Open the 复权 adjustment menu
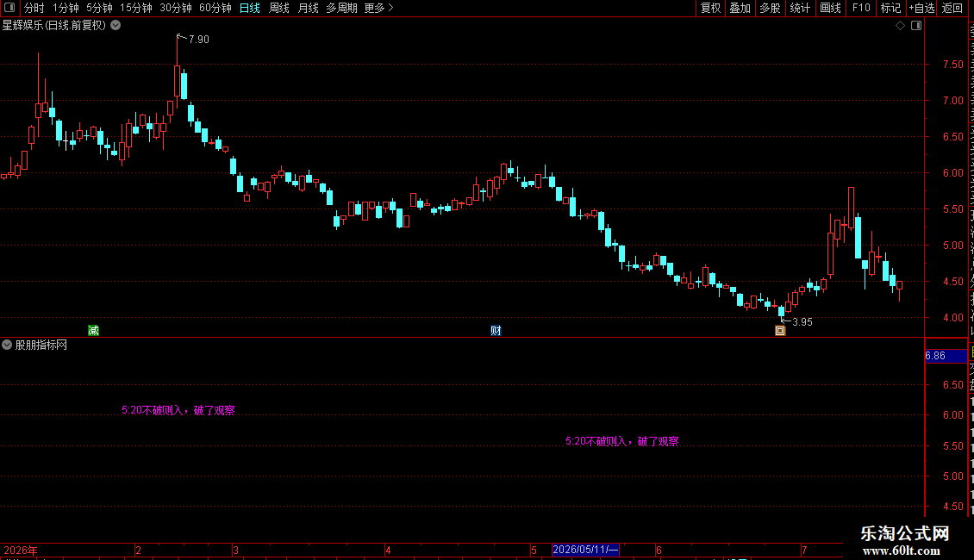 [710, 8]
